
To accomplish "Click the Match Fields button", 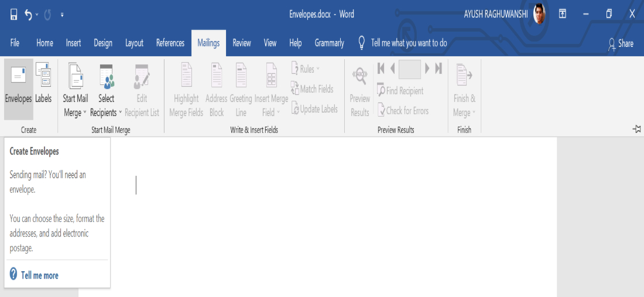I will click(x=312, y=89).
